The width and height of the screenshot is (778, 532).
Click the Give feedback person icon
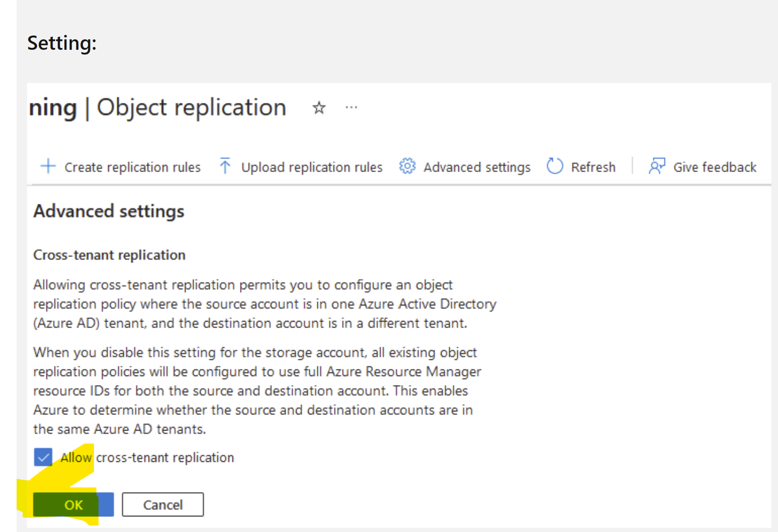657,166
